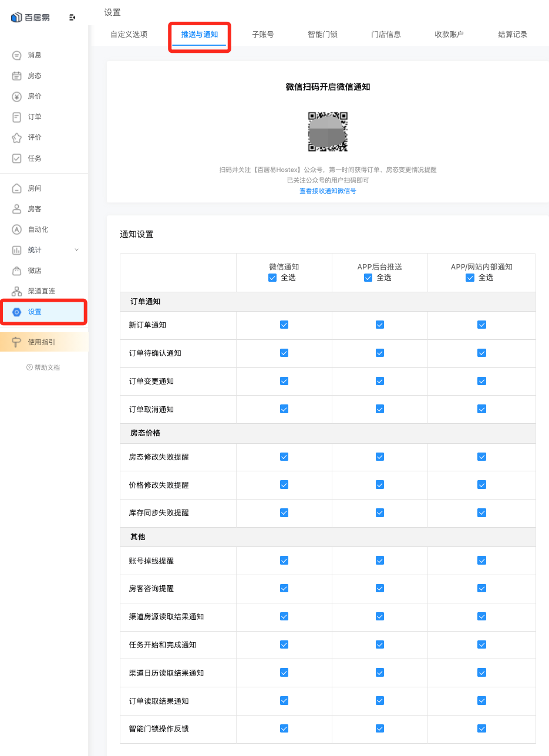Uncheck APP后台推送 for 订单待确认通知

pyautogui.click(x=380, y=353)
